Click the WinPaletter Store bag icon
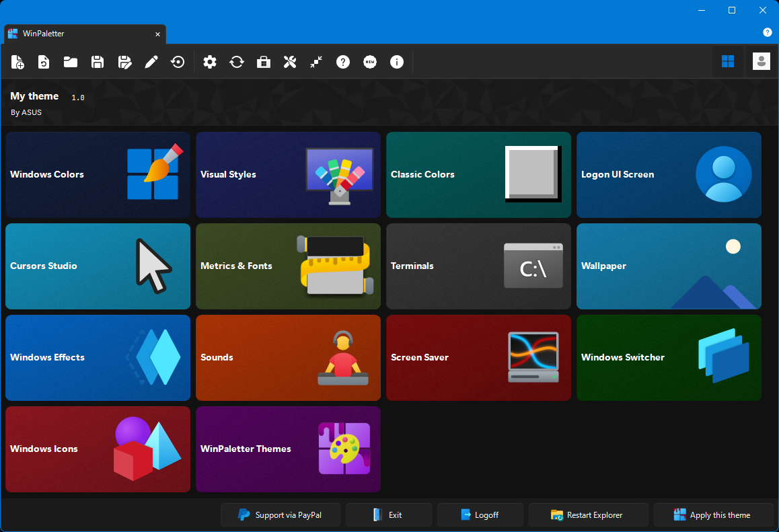This screenshot has width=779, height=532. click(x=264, y=63)
